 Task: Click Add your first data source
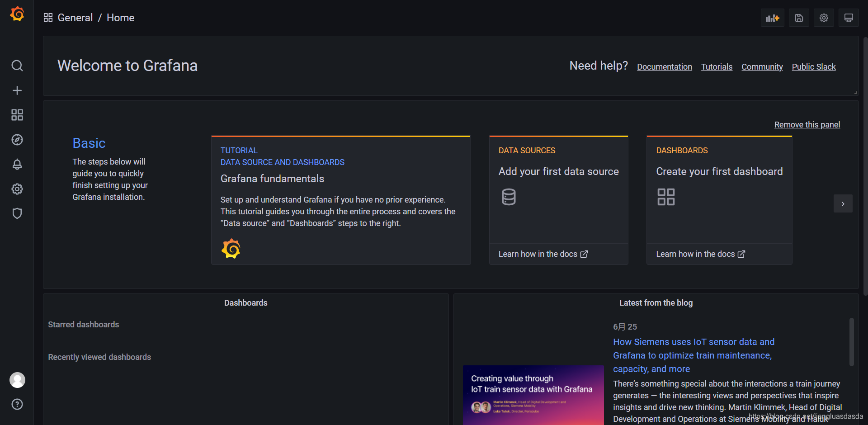(559, 171)
